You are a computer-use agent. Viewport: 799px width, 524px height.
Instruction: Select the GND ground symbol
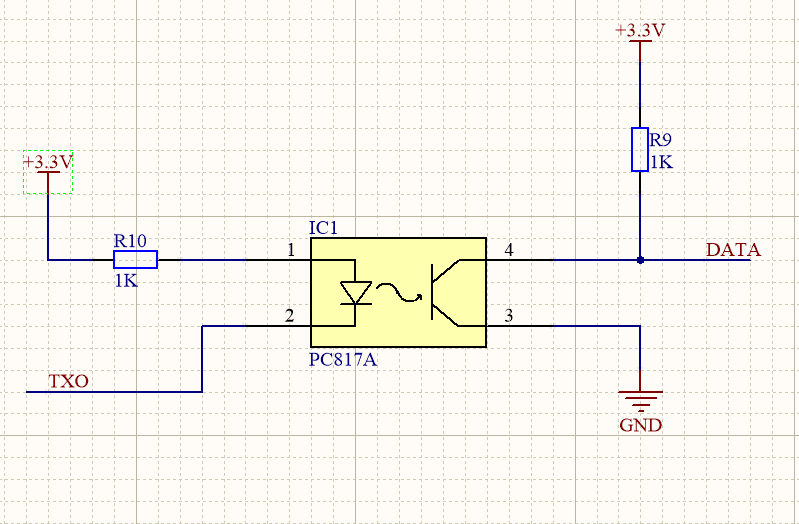tap(640, 397)
